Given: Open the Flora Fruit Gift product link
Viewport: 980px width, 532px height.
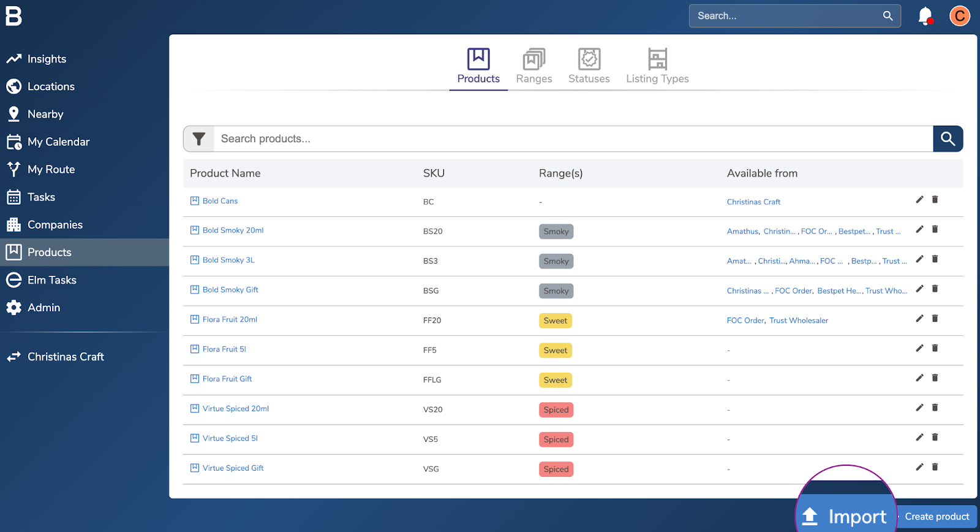Looking at the screenshot, I should coord(227,379).
